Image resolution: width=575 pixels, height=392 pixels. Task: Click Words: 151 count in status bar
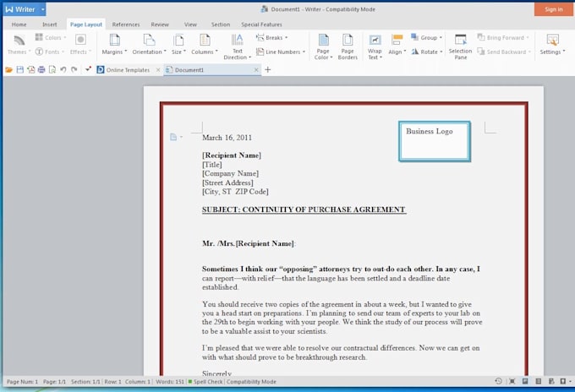[170, 382]
